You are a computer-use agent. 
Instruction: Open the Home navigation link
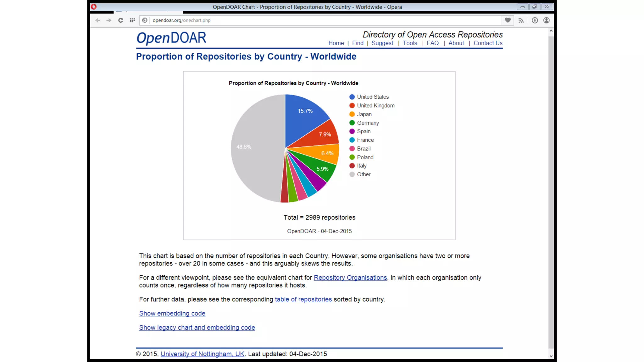click(x=336, y=43)
